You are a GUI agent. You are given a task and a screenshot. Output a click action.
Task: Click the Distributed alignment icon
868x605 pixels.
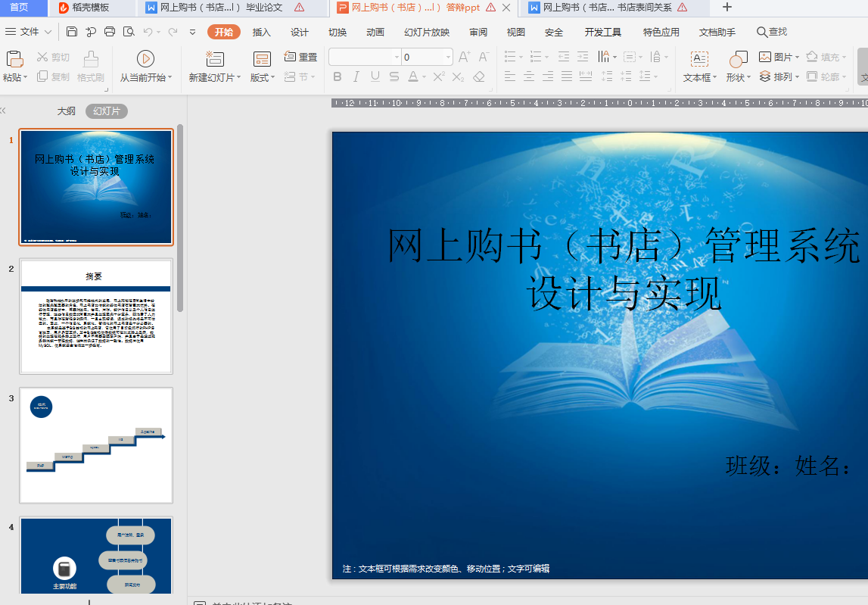586,76
